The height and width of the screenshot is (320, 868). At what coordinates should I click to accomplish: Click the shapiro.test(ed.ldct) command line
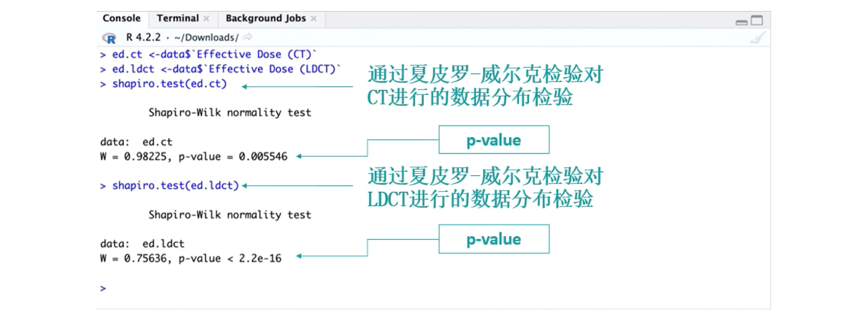175,186
